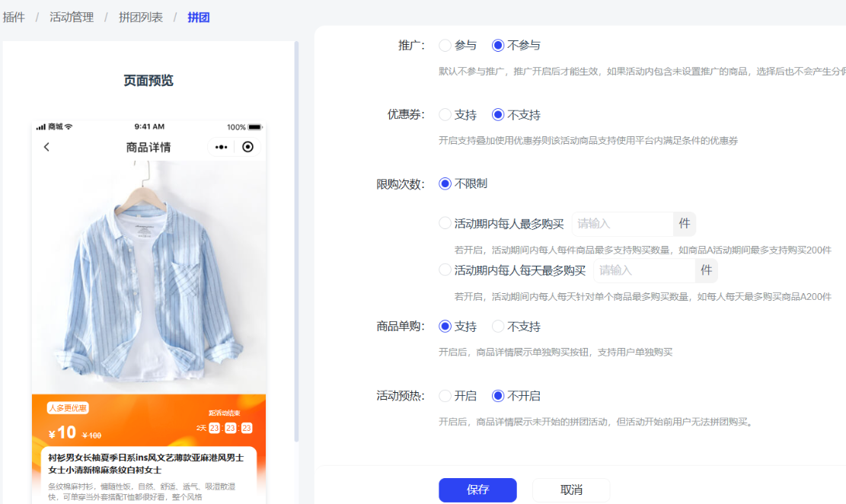Viewport: 846px width, 504px height.
Task: Navigate to 插件 breadcrumb
Action: pos(14,17)
